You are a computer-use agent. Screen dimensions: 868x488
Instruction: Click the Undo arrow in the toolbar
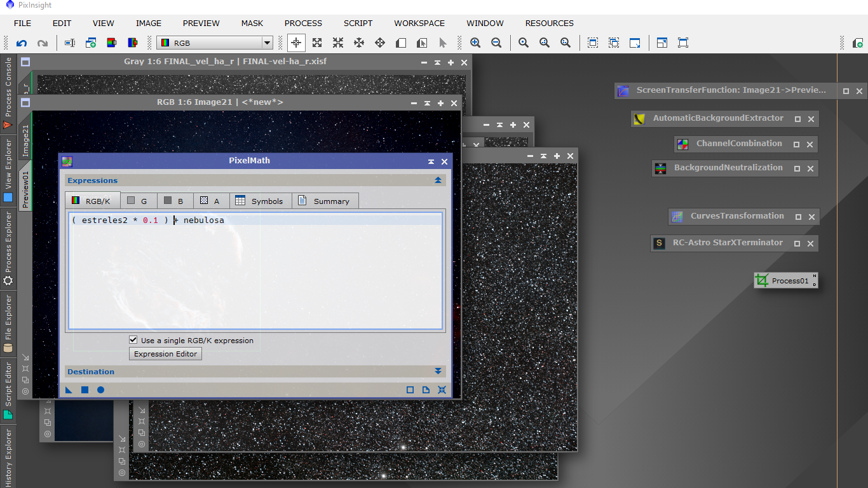tap(22, 43)
